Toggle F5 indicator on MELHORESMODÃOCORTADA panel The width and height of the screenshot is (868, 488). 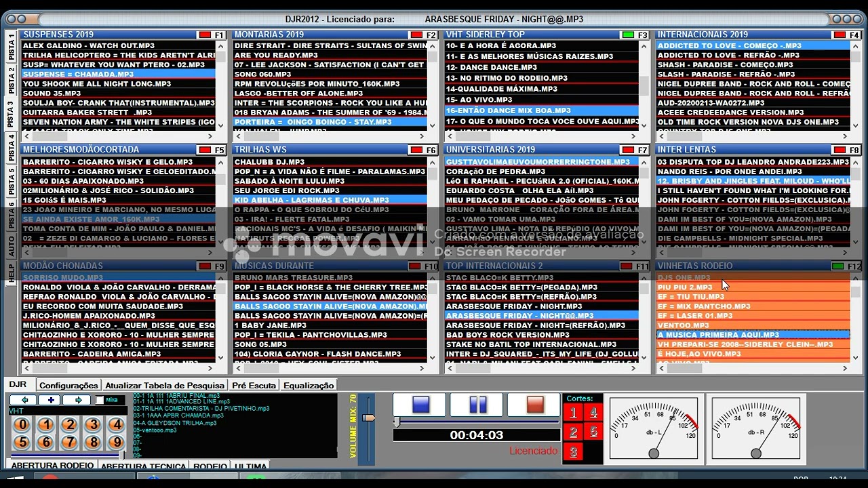[x=204, y=150]
